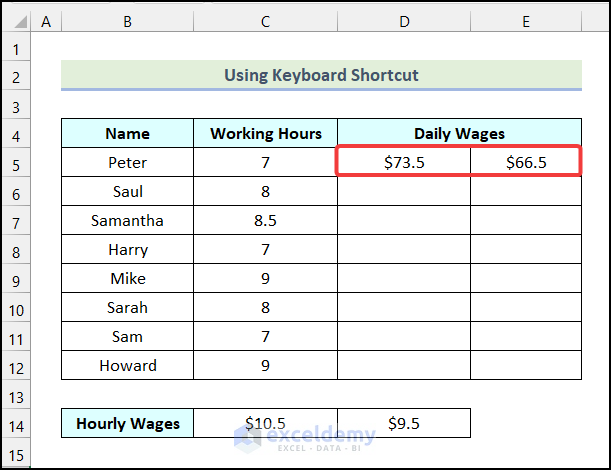
Task: Select the cell showing 8.5 working hours
Action: tap(265, 220)
